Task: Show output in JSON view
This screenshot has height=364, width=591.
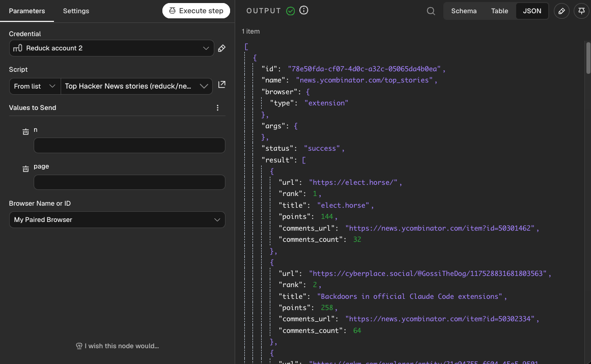Action: pyautogui.click(x=532, y=11)
